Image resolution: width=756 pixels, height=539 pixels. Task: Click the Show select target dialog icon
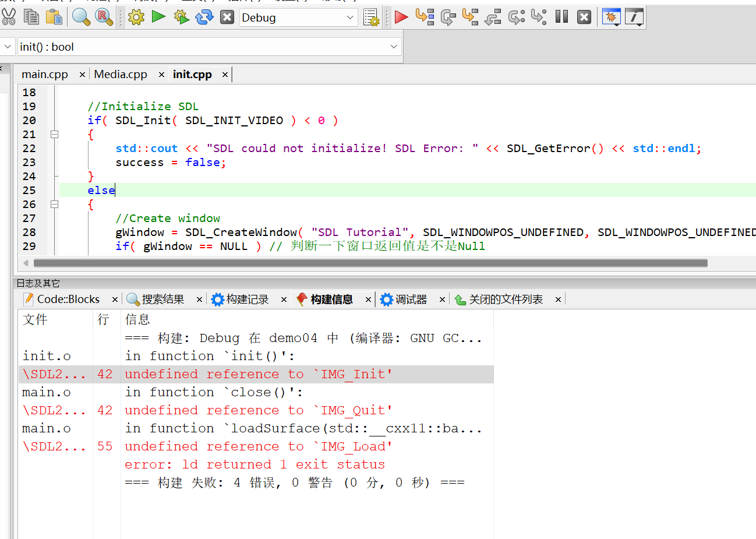[371, 17]
